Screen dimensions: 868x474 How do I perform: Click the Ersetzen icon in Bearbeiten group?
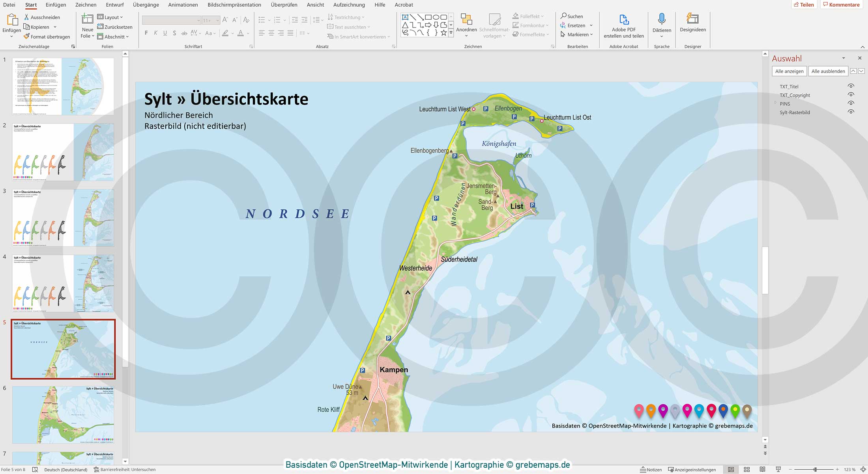click(x=564, y=25)
